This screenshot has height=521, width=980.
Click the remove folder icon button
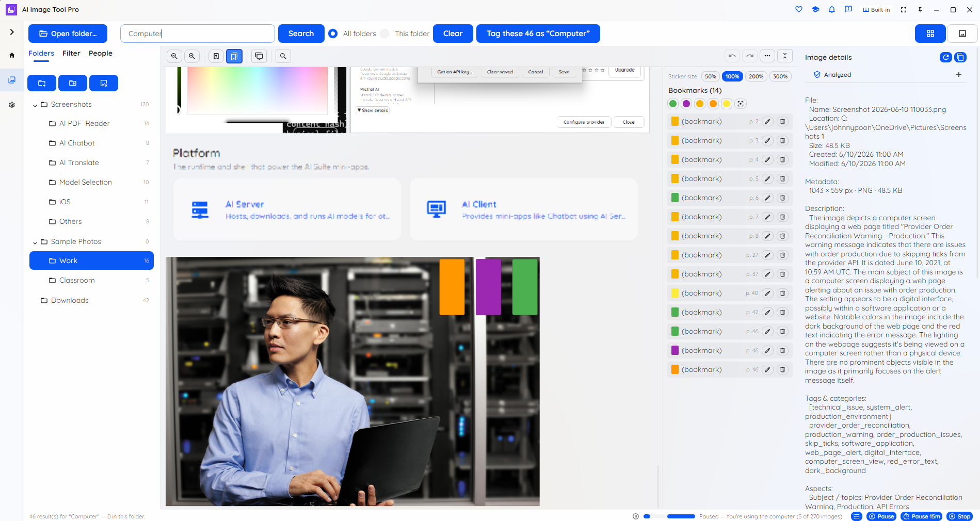[x=104, y=83]
